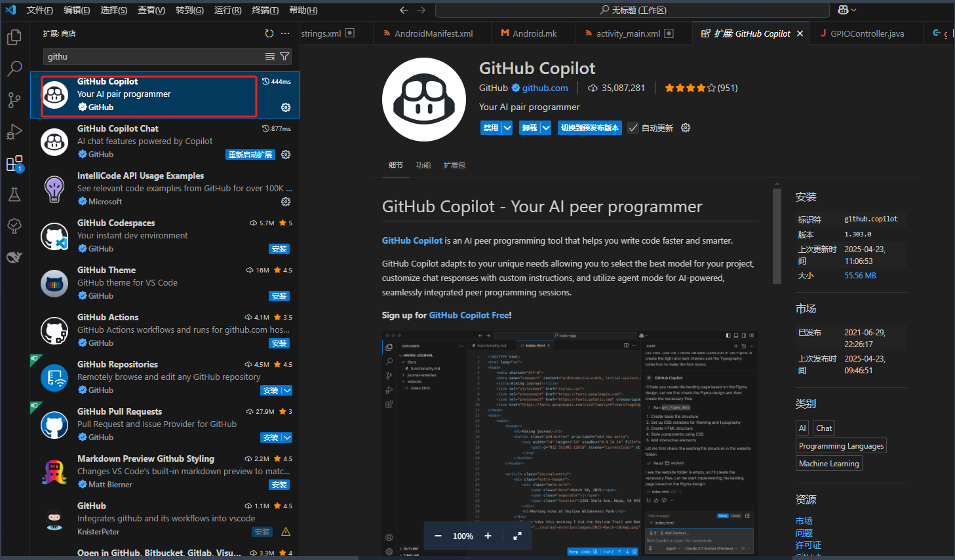Expand the 卸载 dropdown arrow
The width and height of the screenshot is (955, 560).
tap(546, 128)
